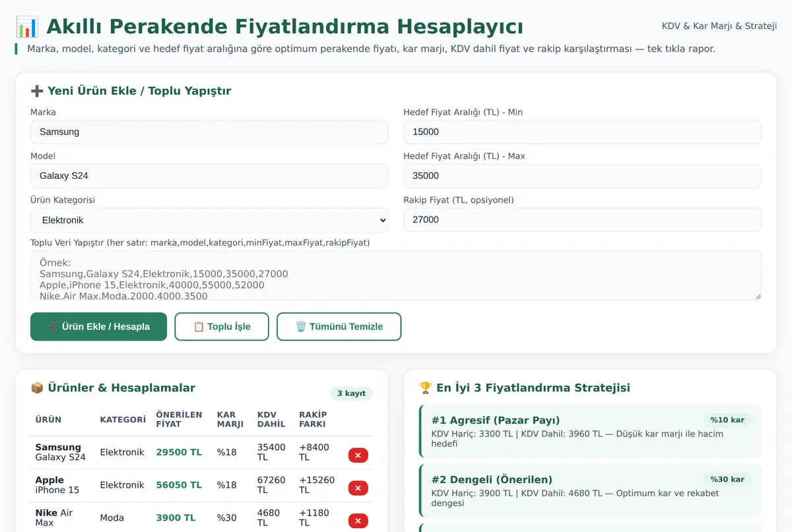Viewport: 792px width, 532px height.
Task: Click the Moda category cell
Action: [x=112, y=518]
